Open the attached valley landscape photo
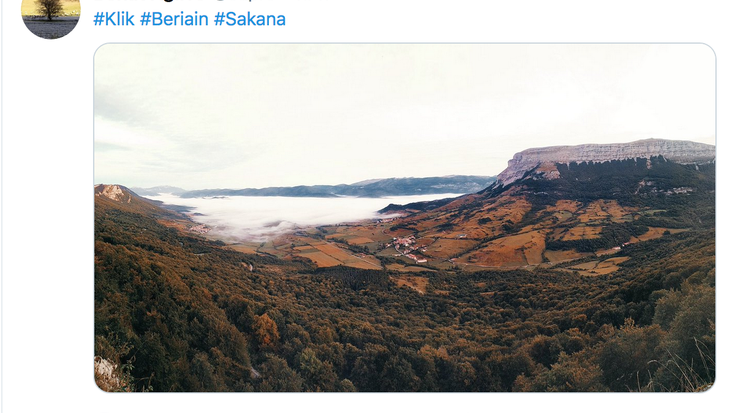Screen dimensions: 735x413 pos(405,218)
